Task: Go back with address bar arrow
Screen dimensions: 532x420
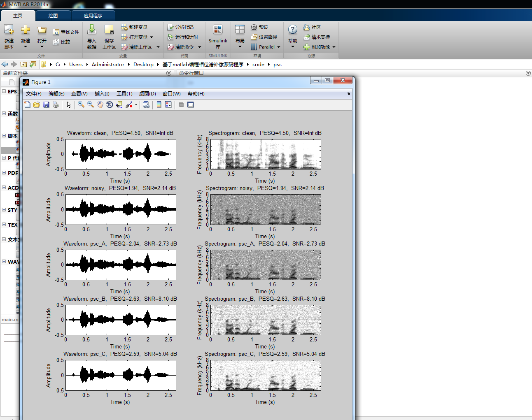Action: pyautogui.click(x=5, y=64)
